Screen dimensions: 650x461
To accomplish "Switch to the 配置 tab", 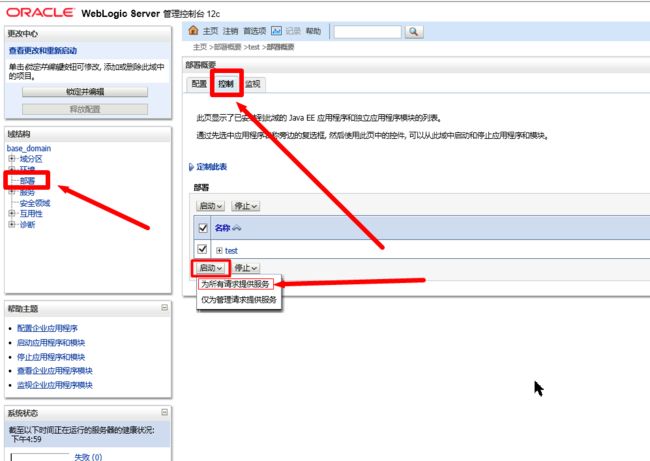I will tap(199, 84).
